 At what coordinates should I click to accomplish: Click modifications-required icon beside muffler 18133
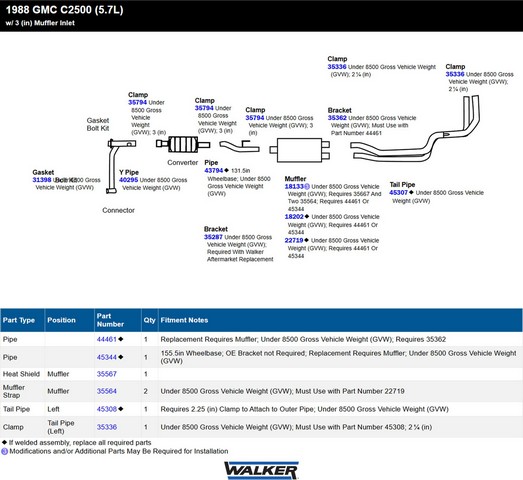pos(307,186)
